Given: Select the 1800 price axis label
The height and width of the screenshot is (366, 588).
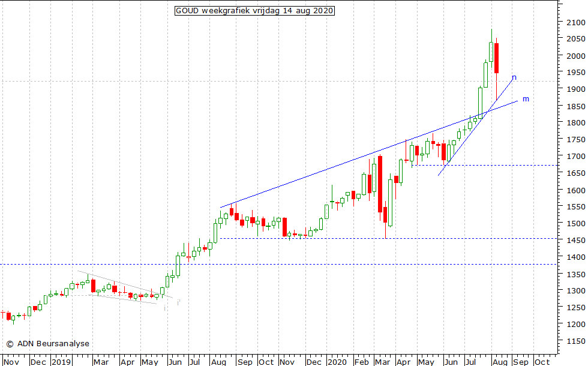Looking at the screenshot, I should [575, 122].
